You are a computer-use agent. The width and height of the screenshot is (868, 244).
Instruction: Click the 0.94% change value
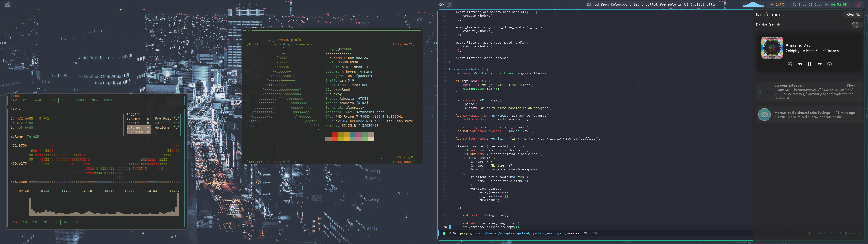44,119
